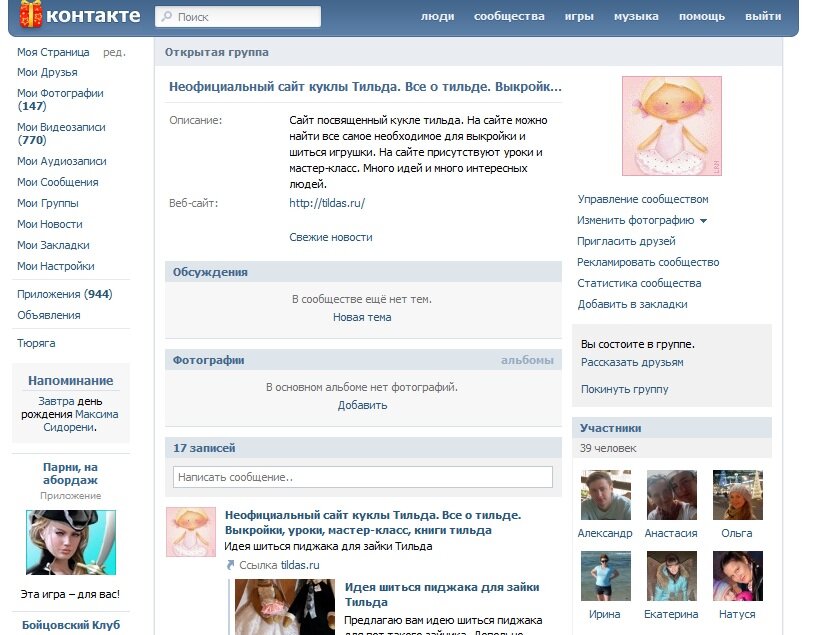Click the search magnifier icon

(x=166, y=17)
